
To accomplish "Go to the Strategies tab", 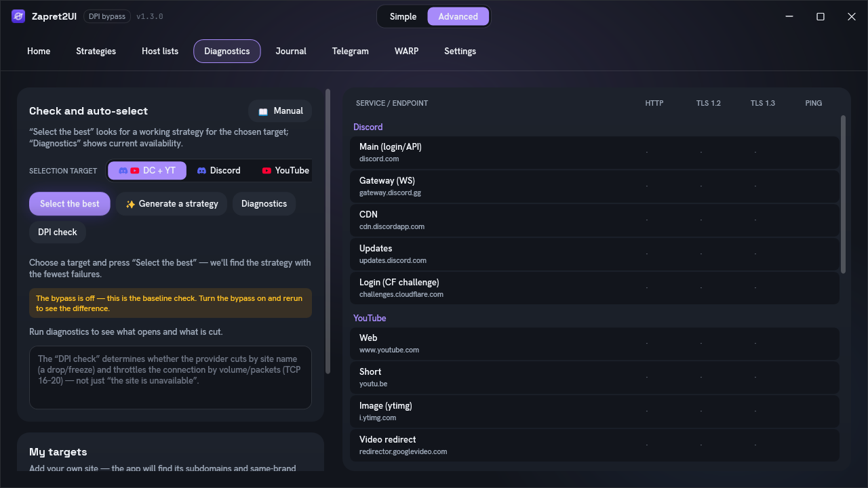I will 96,52.
